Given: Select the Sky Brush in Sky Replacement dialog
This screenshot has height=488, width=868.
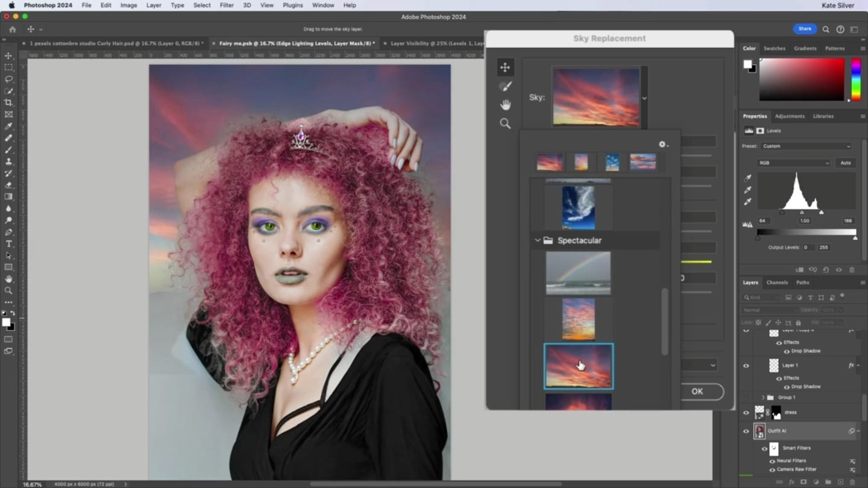Looking at the screenshot, I should coord(505,86).
